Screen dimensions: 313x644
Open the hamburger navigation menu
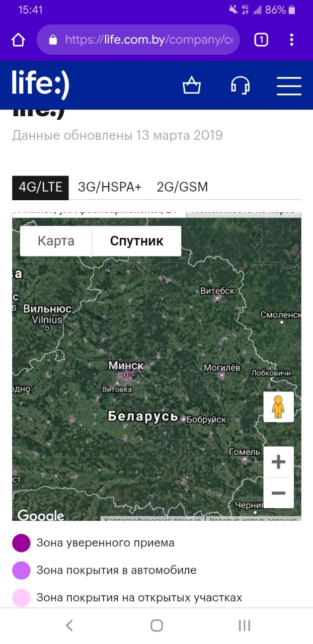[x=289, y=86]
